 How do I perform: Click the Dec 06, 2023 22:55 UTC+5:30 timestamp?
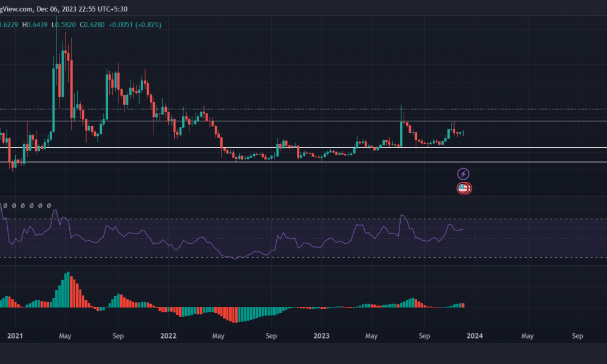click(82, 9)
